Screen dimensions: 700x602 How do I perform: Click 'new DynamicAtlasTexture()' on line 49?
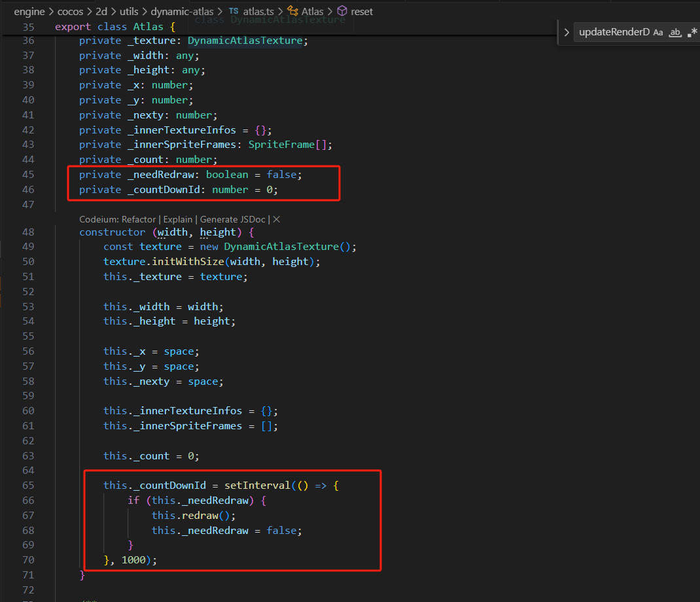[275, 247]
